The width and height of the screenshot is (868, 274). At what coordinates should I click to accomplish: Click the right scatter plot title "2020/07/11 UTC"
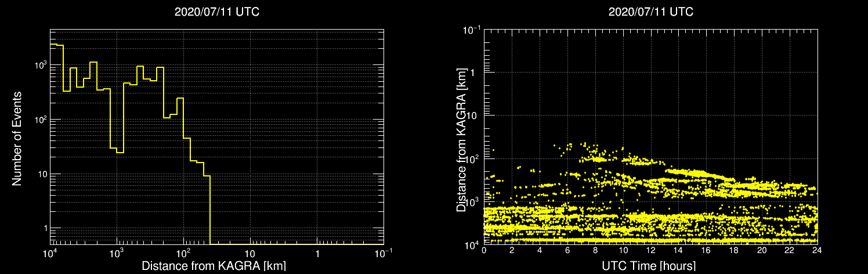(x=651, y=12)
